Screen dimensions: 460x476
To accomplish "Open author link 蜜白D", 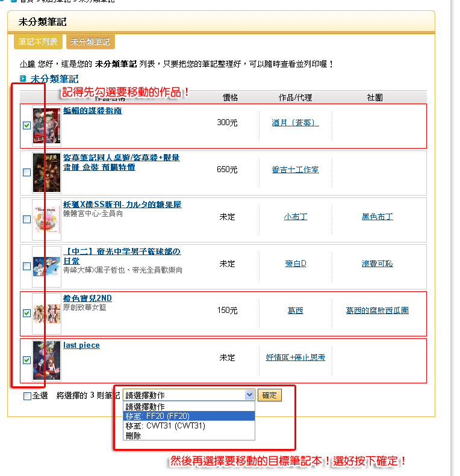I will coord(295,264).
